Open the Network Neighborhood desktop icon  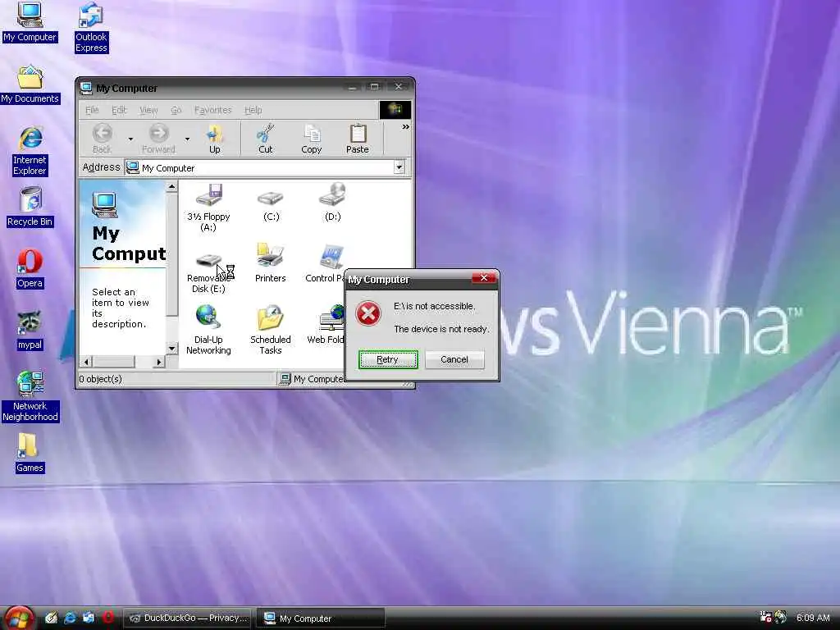[x=30, y=396]
